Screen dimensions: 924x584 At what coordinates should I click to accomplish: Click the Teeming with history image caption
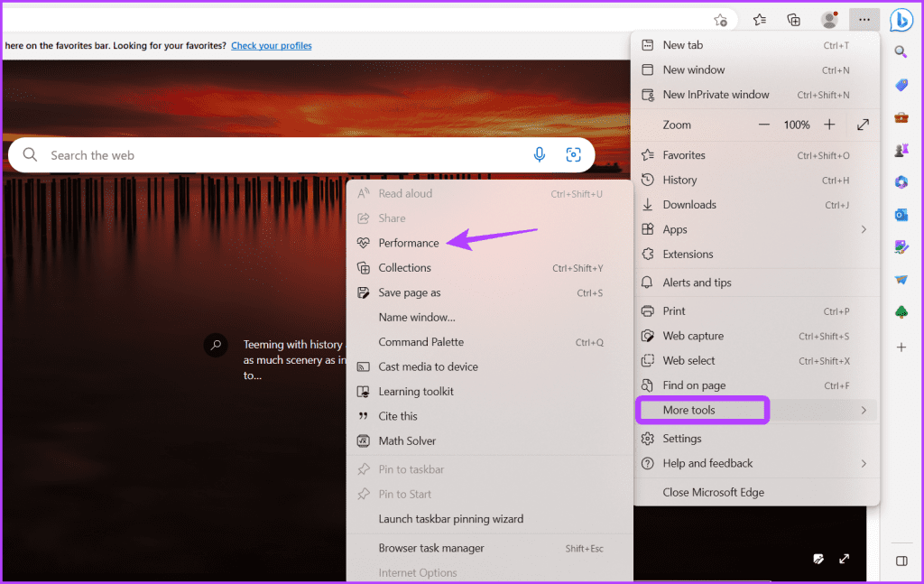coord(295,359)
